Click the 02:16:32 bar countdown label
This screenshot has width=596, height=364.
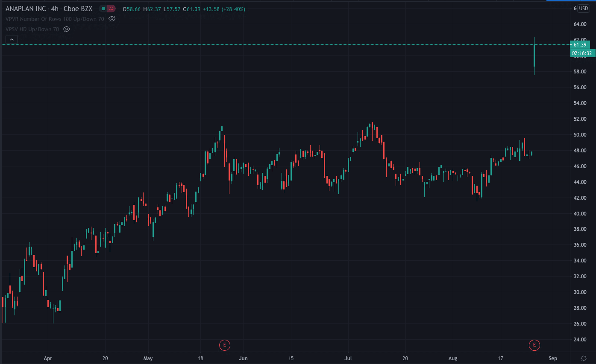[582, 53]
